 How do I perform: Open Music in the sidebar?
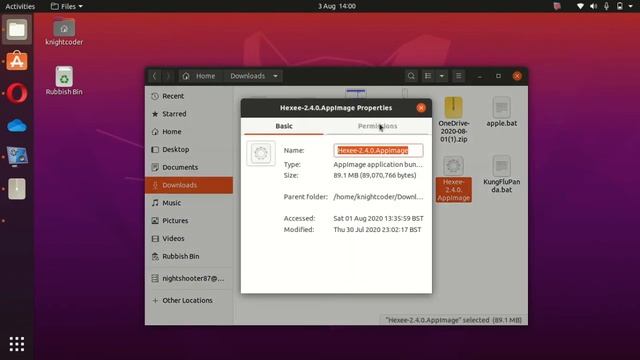coord(189,203)
